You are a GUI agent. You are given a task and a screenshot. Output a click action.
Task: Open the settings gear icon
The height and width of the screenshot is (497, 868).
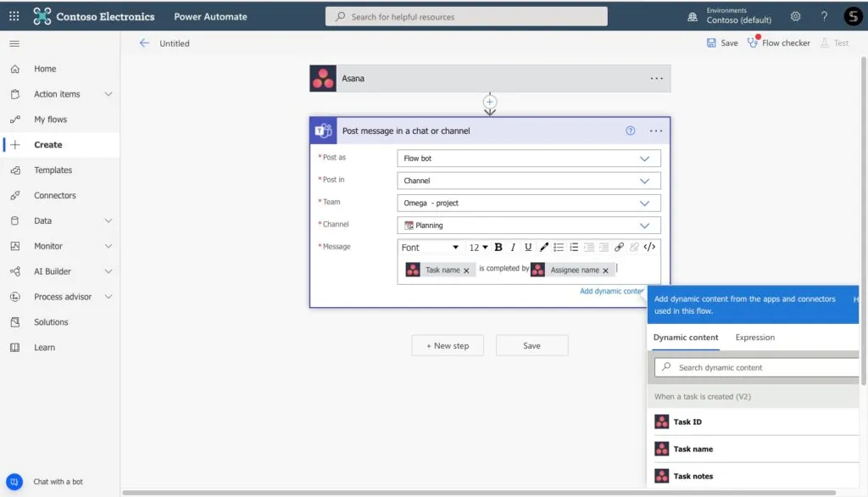coord(795,16)
